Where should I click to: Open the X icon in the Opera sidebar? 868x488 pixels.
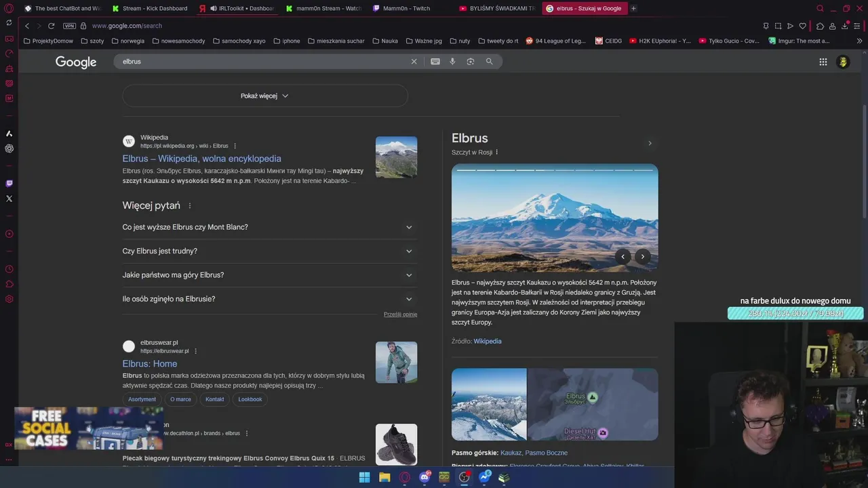tap(9, 199)
